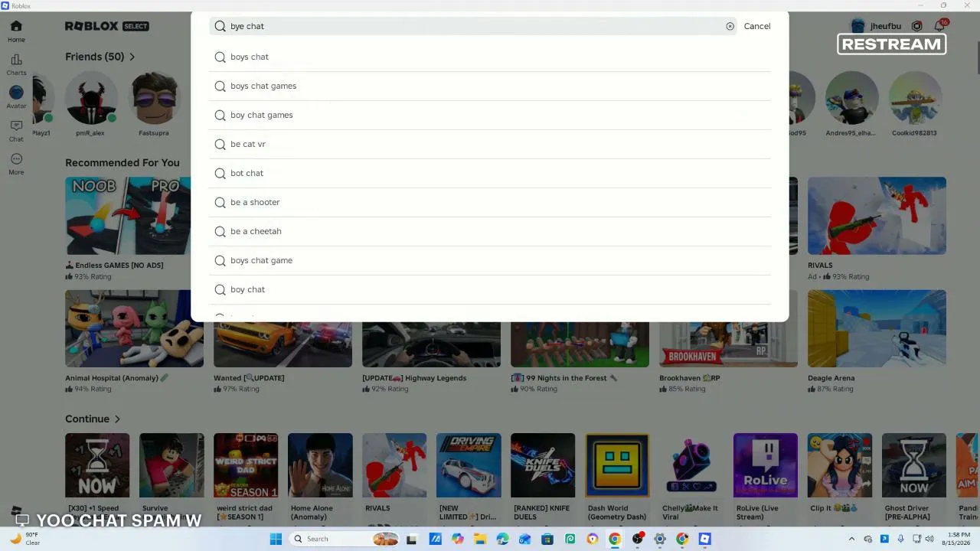Open the Windows Start menu
The width and height of the screenshot is (980, 551).
(276, 539)
